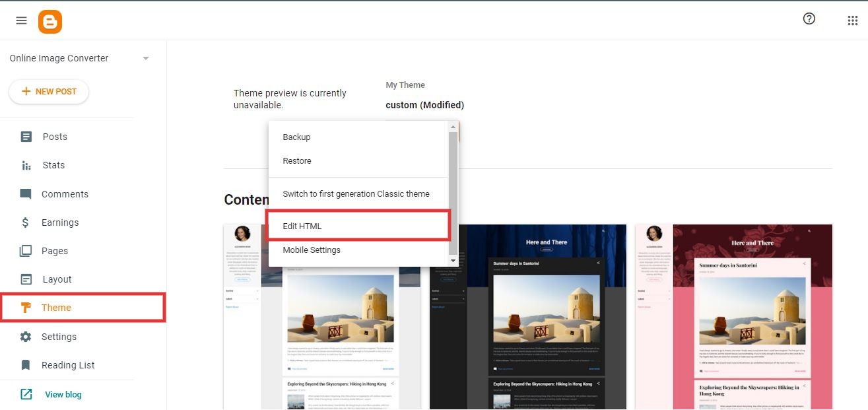Open View blog link
The width and height of the screenshot is (868, 410).
click(63, 393)
